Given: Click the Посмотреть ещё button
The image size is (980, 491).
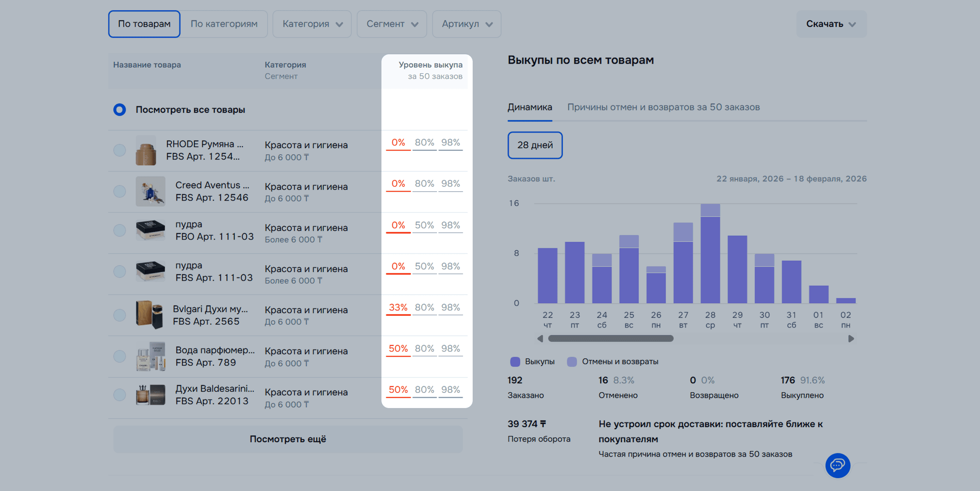Looking at the screenshot, I should click(288, 439).
